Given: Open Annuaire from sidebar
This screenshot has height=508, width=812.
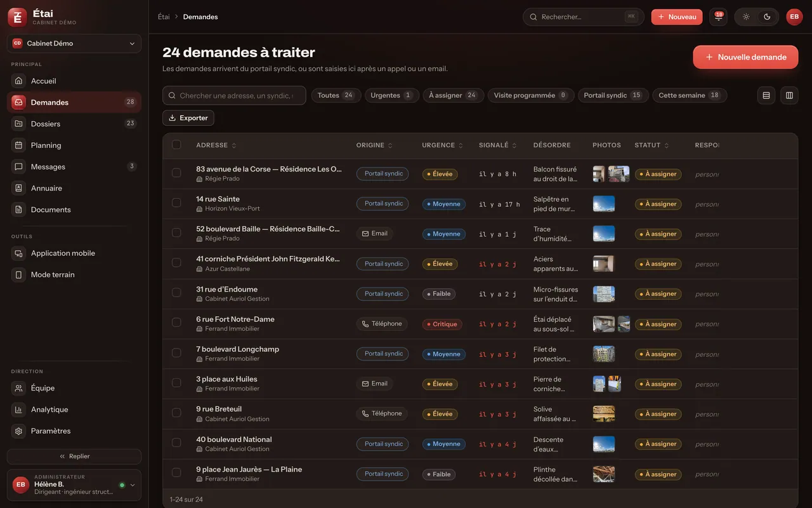Looking at the screenshot, I should (x=74, y=188).
